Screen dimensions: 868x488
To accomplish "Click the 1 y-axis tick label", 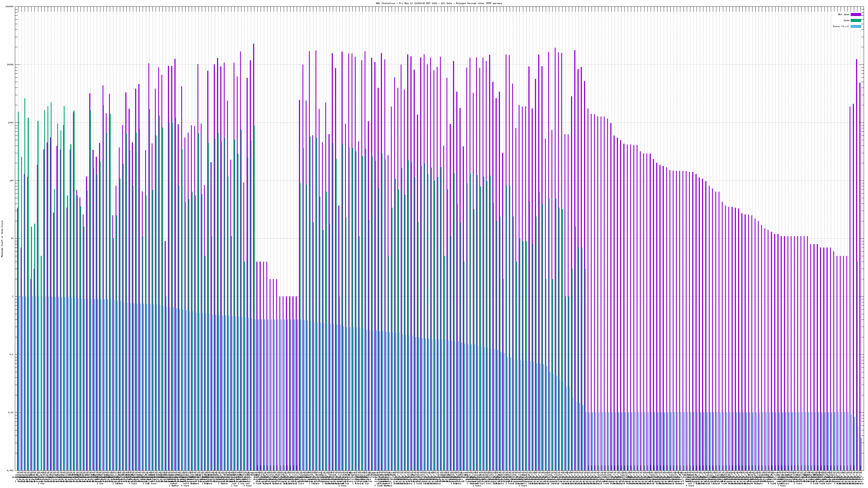I will (12, 296).
